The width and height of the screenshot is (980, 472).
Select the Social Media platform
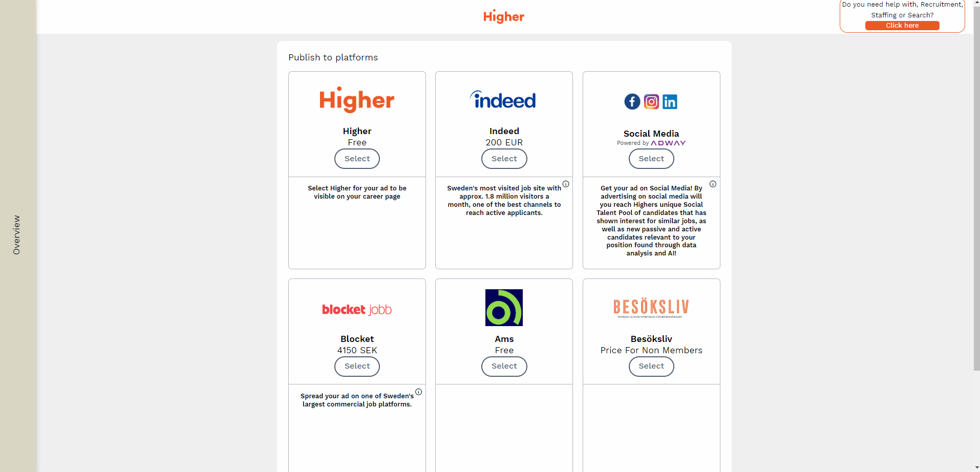651,159
